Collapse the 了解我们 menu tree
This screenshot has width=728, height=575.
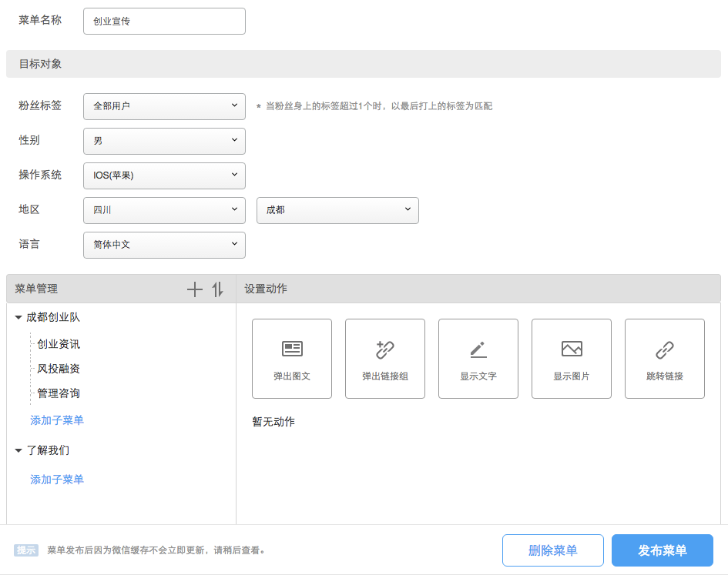[18, 450]
